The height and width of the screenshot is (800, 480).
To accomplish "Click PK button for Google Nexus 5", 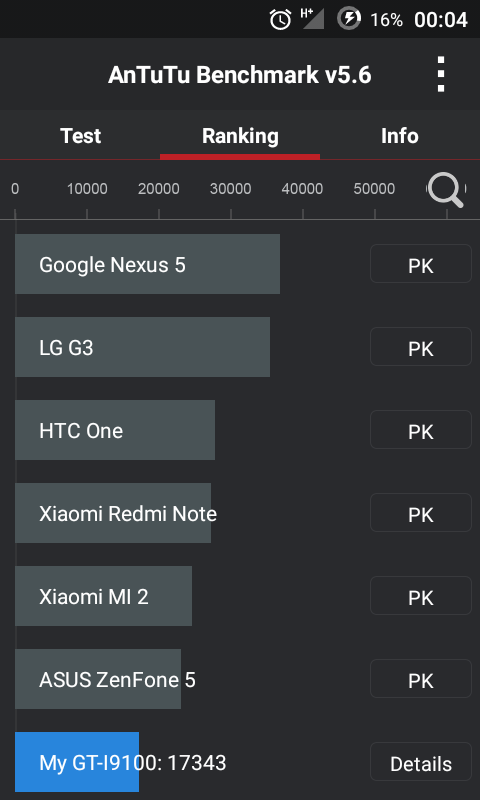I will pyautogui.click(x=421, y=264).
